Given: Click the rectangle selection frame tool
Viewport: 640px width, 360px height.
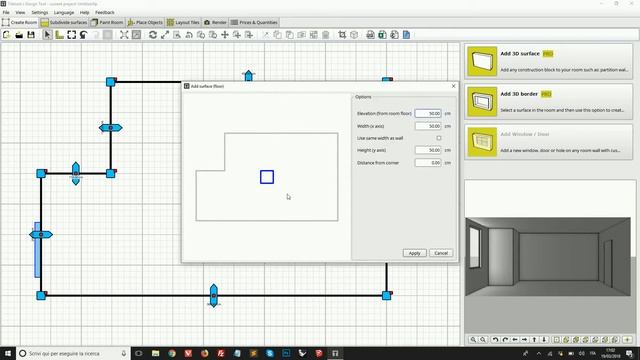Looking at the screenshot, I should point(72,35).
